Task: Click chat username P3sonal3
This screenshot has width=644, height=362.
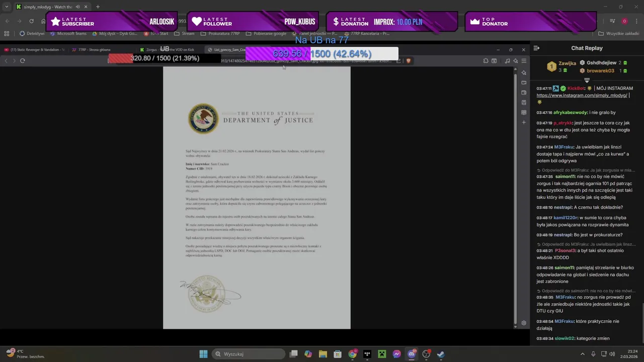Action: coord(565,250)
